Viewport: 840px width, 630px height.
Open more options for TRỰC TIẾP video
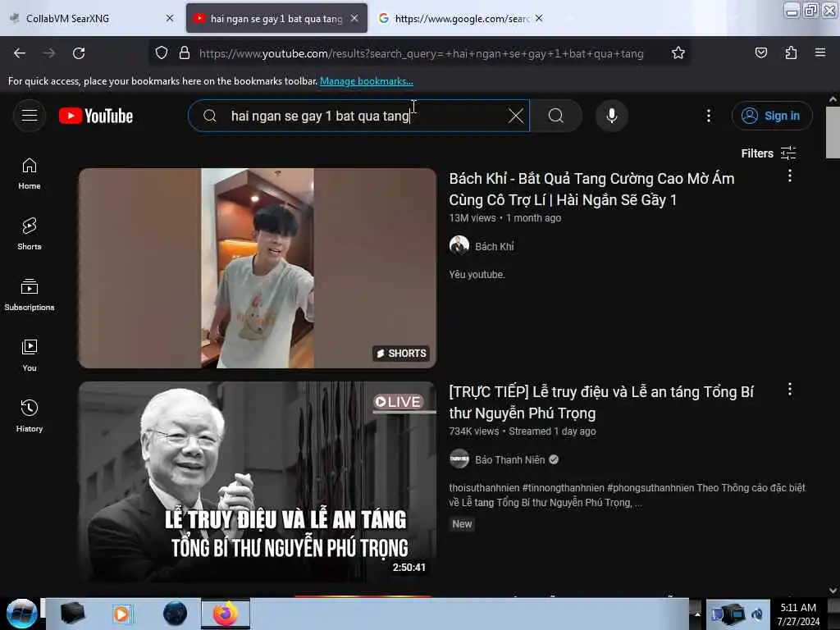[790, 390]
